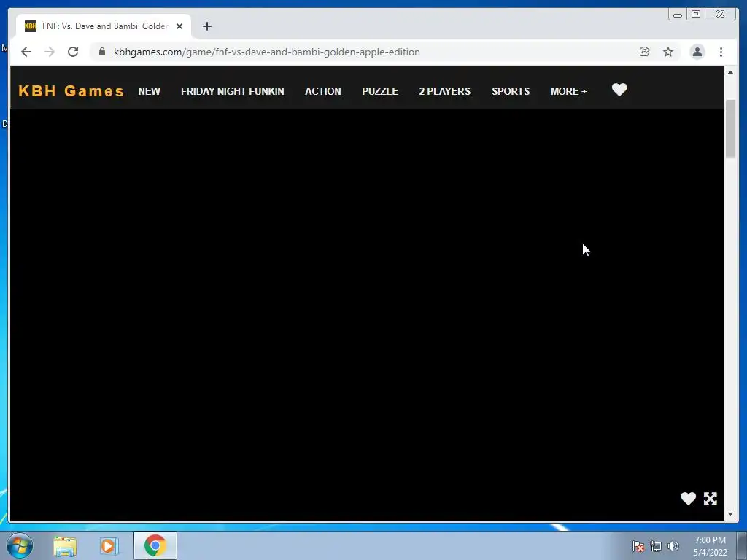The height and width of the screenshot is (560, 747).
Task: Click the page scrollbar up arrow
Action: tap(730, 72)
